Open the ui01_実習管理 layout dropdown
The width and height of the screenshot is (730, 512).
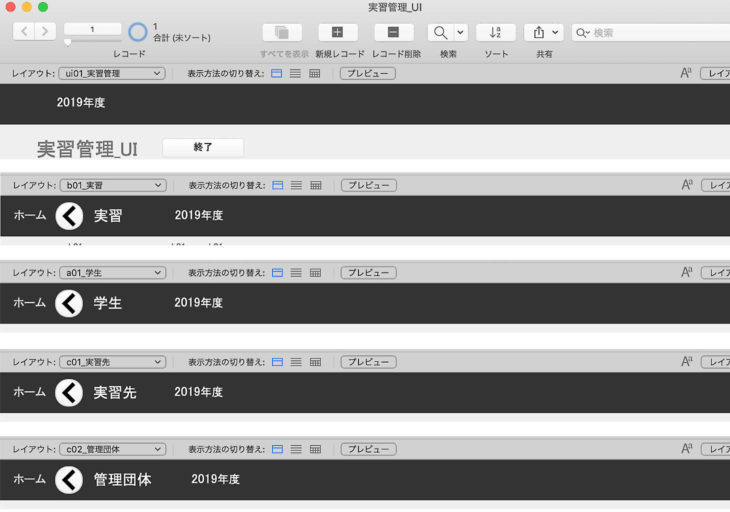pyautogui.click(x=112, y=74)
